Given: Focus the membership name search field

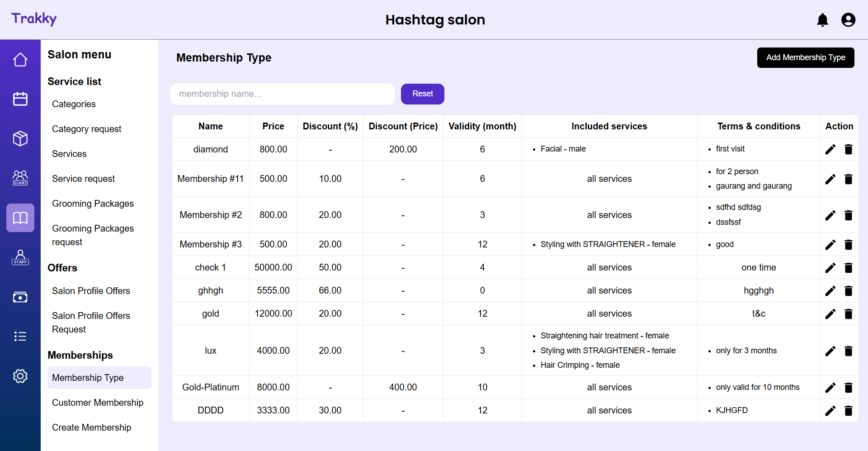Looking at the screenshot, I should (x=282, y=94).
